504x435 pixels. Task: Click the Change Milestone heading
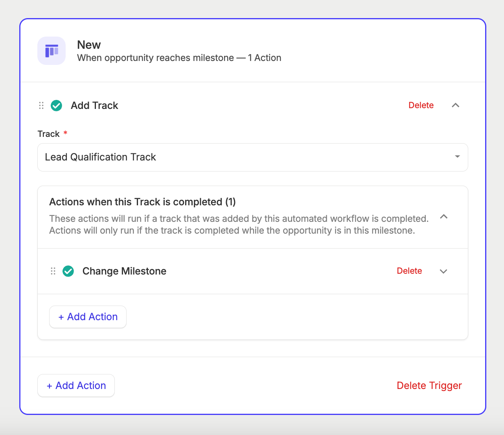(x=124, y=271)
